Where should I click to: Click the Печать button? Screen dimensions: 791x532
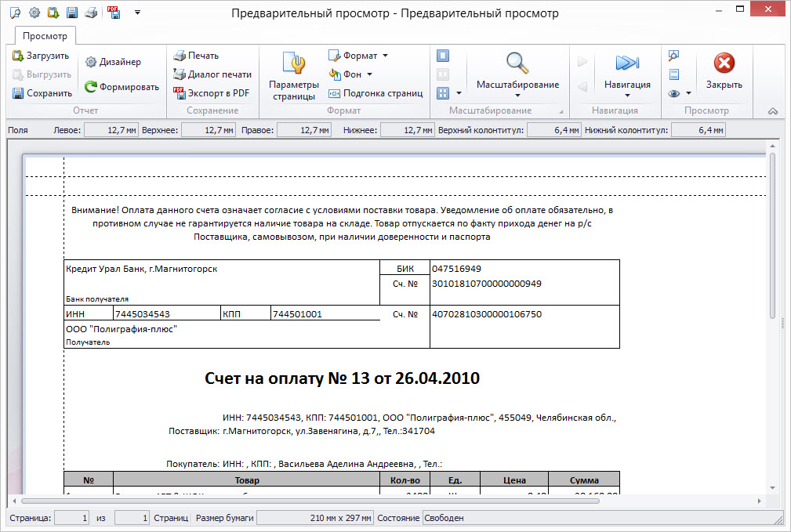pos(196,56)
